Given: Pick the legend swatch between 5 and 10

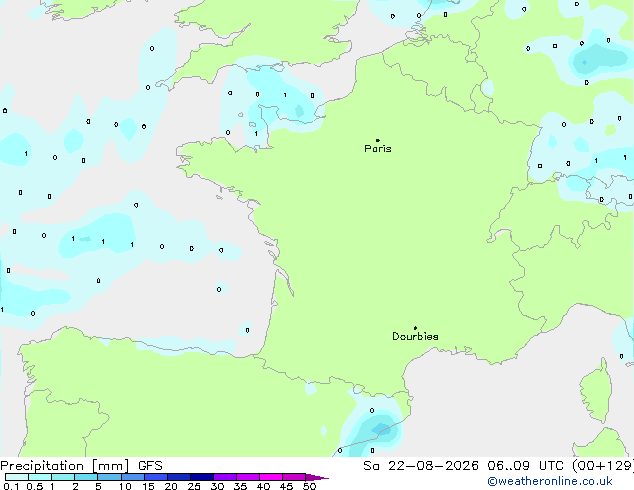Looking at the screenshot, I should click(x=110, y=477).
